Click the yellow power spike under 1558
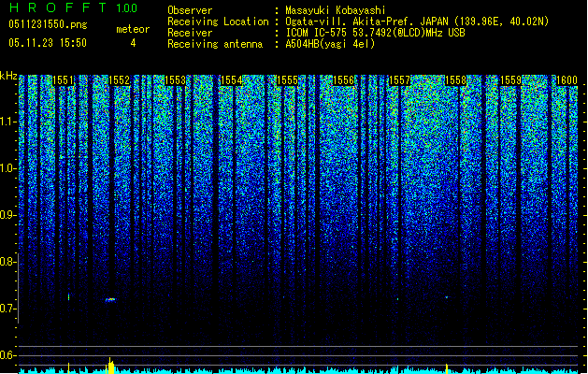Viewport: 588px width, 374px height. 447,368
